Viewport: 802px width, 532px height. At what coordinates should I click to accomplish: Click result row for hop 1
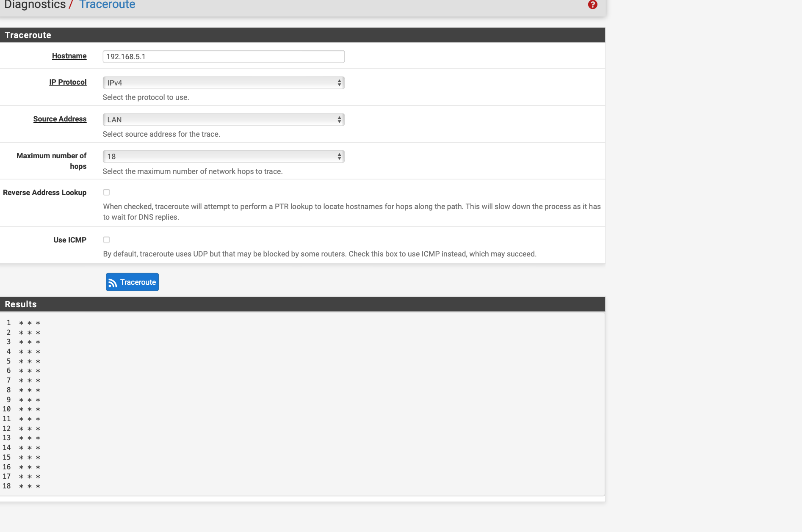(x=23, y=323)
